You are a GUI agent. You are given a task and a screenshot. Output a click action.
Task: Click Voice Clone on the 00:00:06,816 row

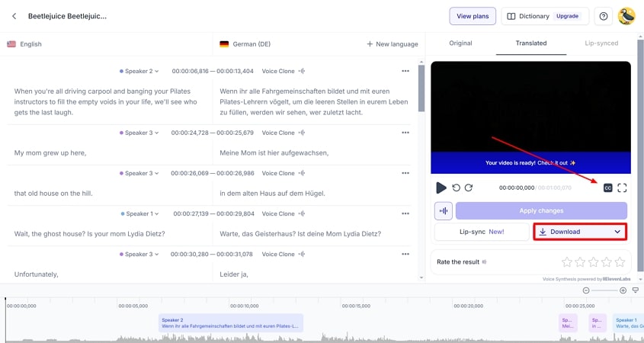pos(278,71)
